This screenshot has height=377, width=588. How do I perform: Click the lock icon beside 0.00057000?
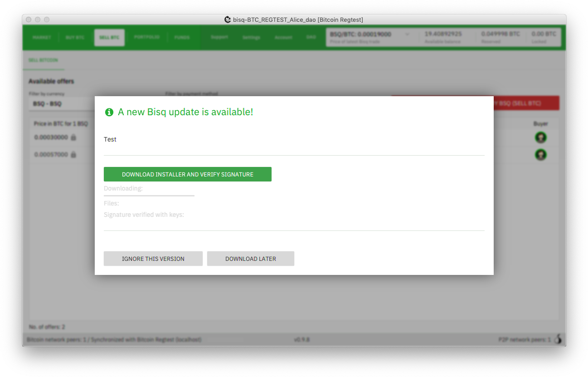coord(73,155)
